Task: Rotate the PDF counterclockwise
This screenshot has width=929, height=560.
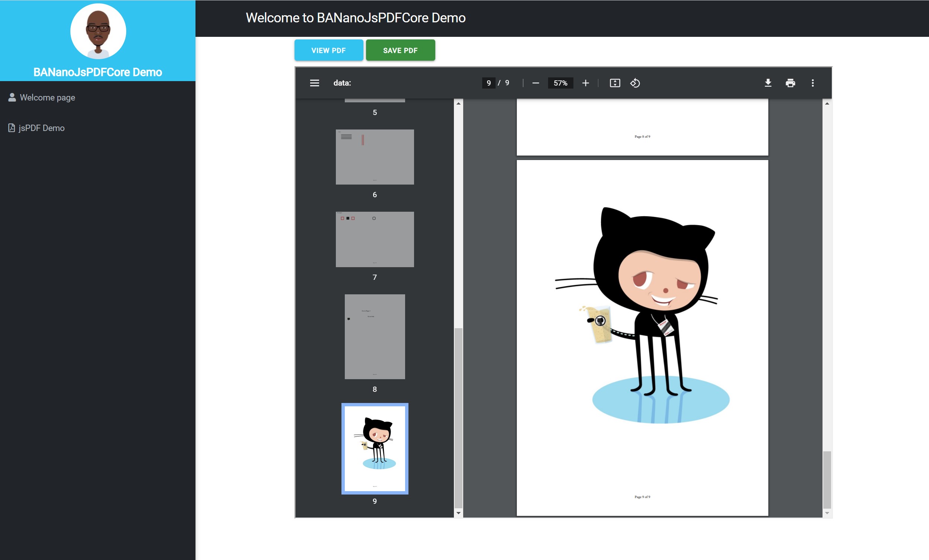Action: pos(635,83)
